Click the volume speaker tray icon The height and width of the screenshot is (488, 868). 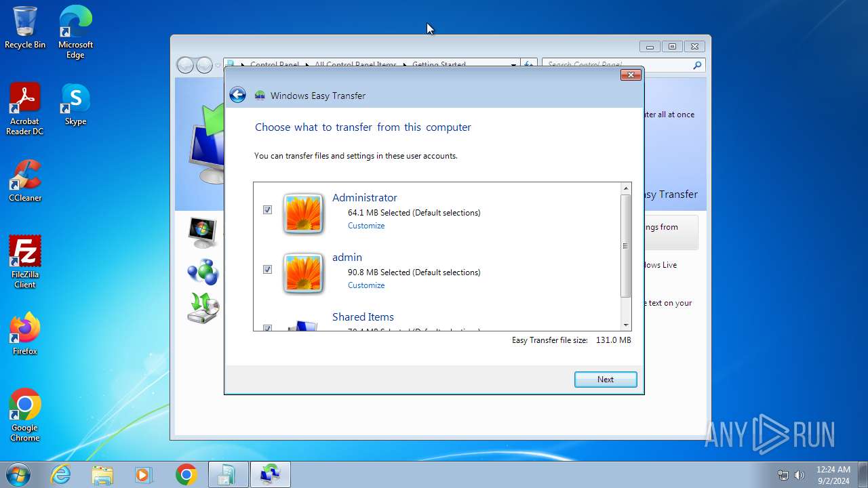[800, 475]
